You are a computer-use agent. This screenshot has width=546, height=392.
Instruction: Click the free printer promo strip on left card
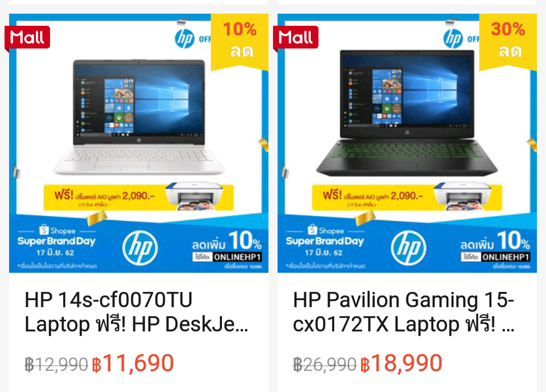tap(138, 197)
